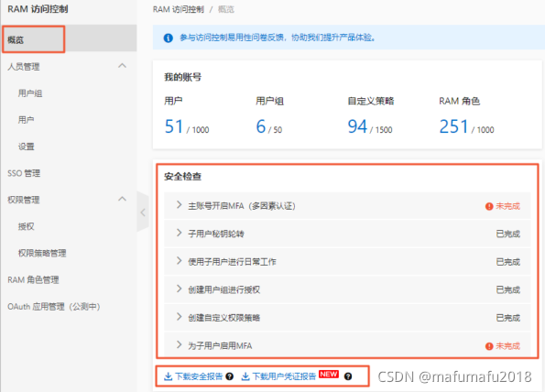Viewport: 545px width, 392px height.
Task: Expand the 主账号开启MFA row chevron
Action: pos(179,204)
